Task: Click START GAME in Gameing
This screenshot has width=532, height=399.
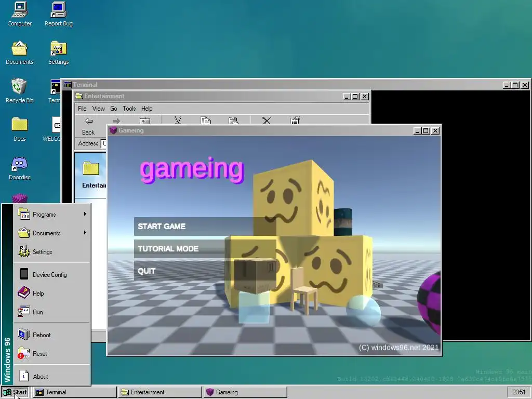Action: [x=205, y=227]
